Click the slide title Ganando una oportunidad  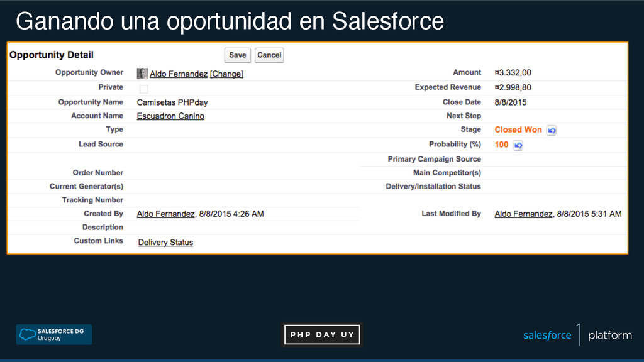[230, 21]
